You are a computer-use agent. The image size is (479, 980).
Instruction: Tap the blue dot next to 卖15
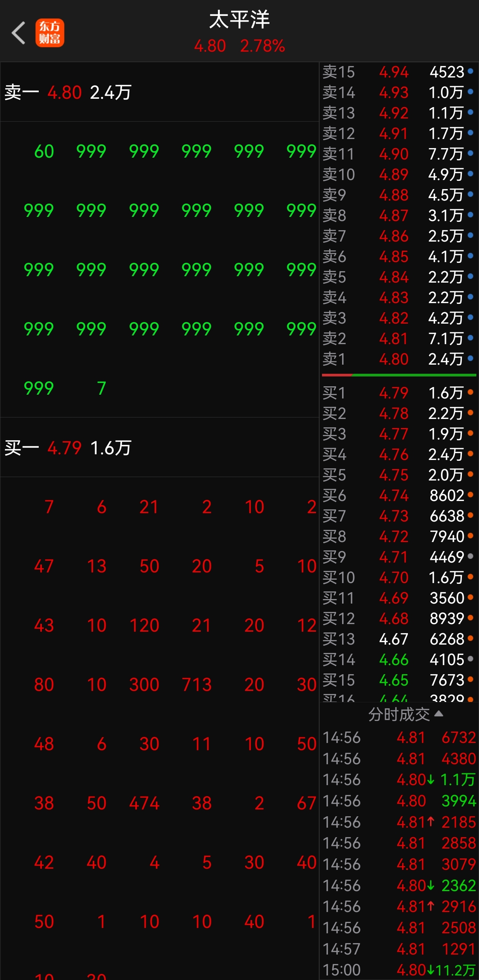tap(471, 71)
